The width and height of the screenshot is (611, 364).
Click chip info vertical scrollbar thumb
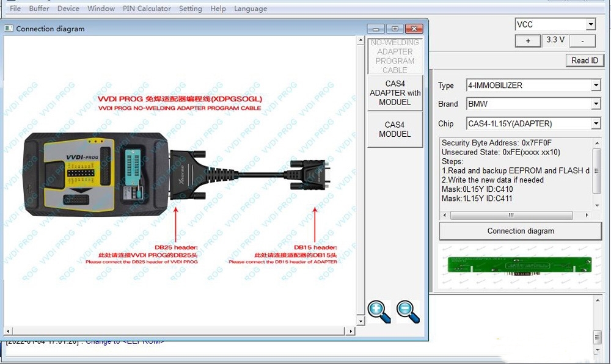(x=596, y=170)
